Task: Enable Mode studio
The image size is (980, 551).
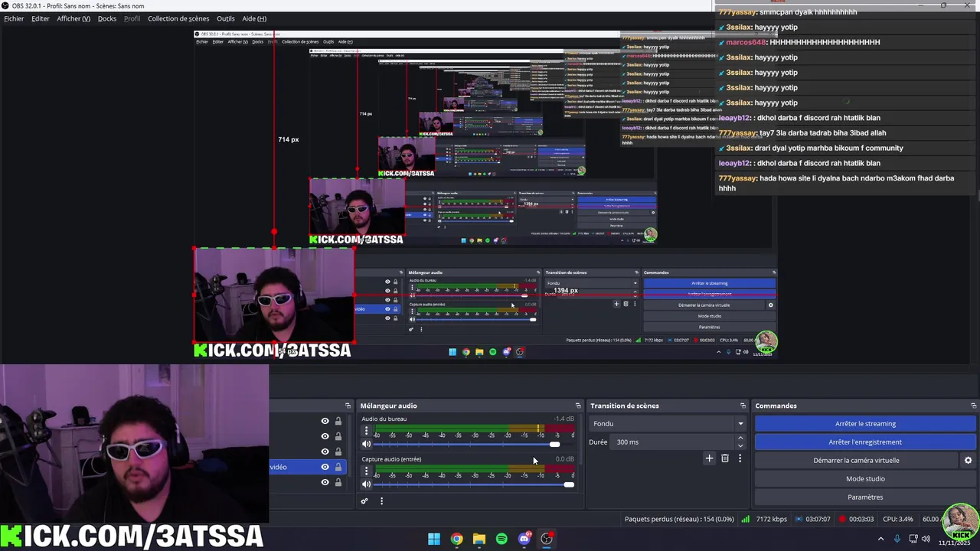Action: (x=865, y=478)
